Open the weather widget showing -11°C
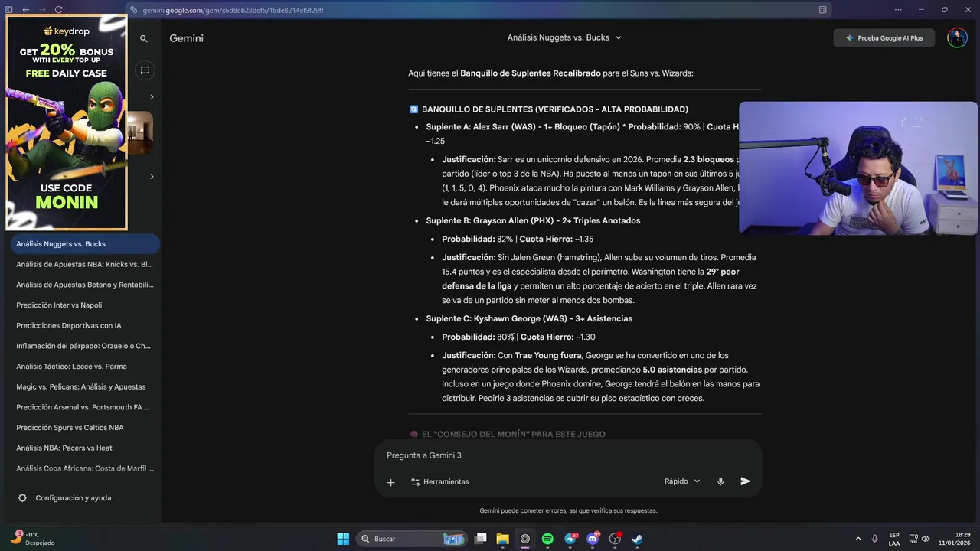Screen dimensions: 980x551 pyautogui.click(x=32, y=539)
